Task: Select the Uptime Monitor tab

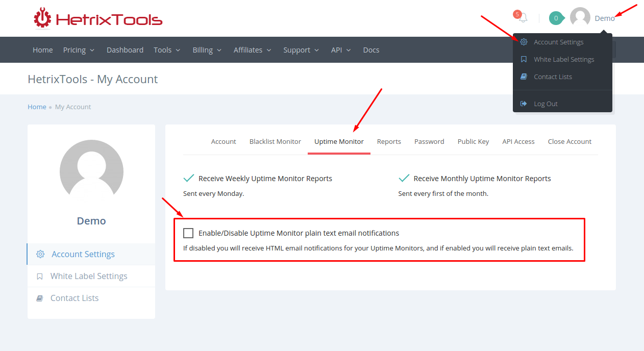Action: coord(339,142)
